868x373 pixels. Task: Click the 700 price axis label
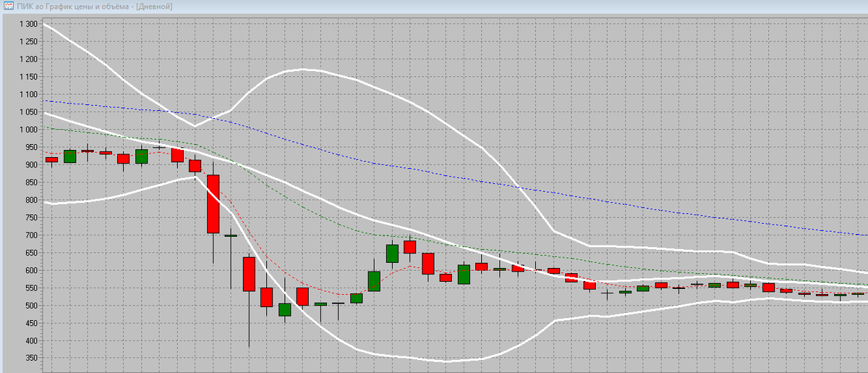[30, 235]
